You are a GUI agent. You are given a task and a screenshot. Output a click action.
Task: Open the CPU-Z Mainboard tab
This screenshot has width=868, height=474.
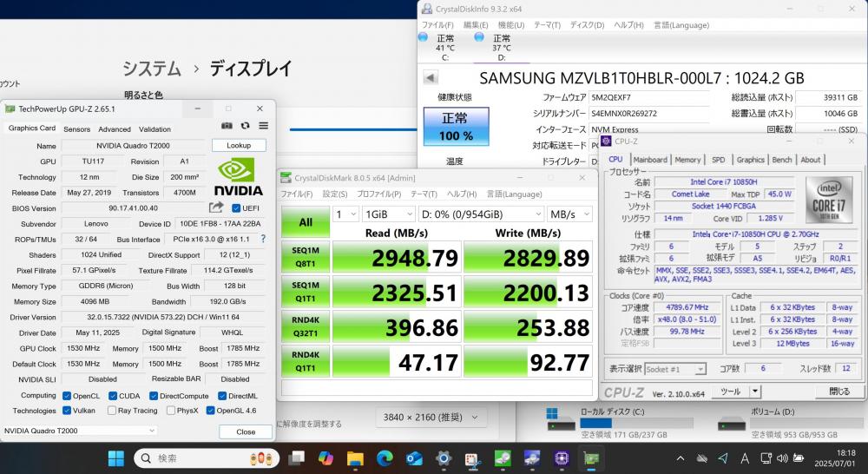click(x=650, y=160)
